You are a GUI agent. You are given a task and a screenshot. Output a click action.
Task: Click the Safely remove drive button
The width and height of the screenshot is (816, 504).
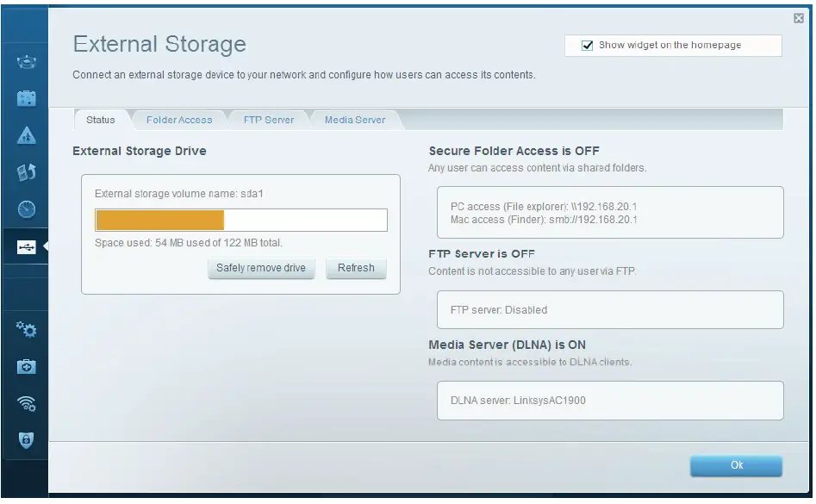pos(261,268)
